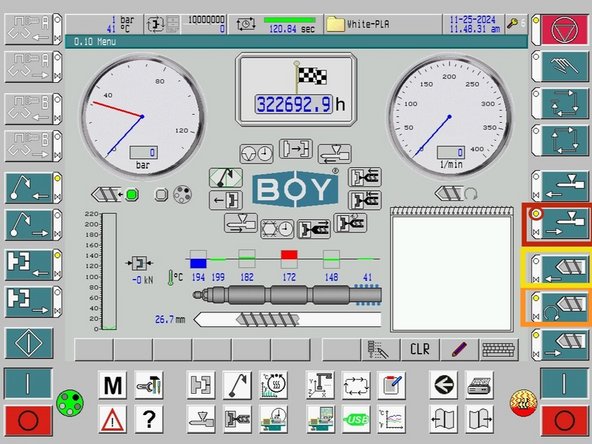Activate the red cycle stop triangle button
Image resolution: width=592 pixels, height=444 pixels.
pyautogui.click(x=560, y=29)
